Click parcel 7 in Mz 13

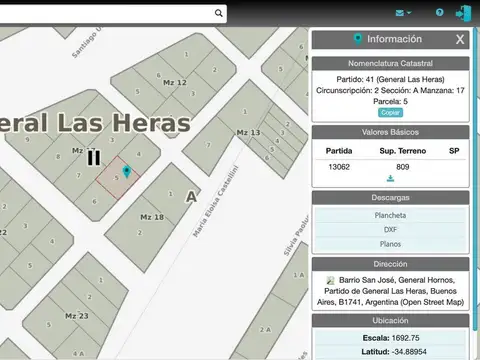pyautogui.click(x=208, y=145)
